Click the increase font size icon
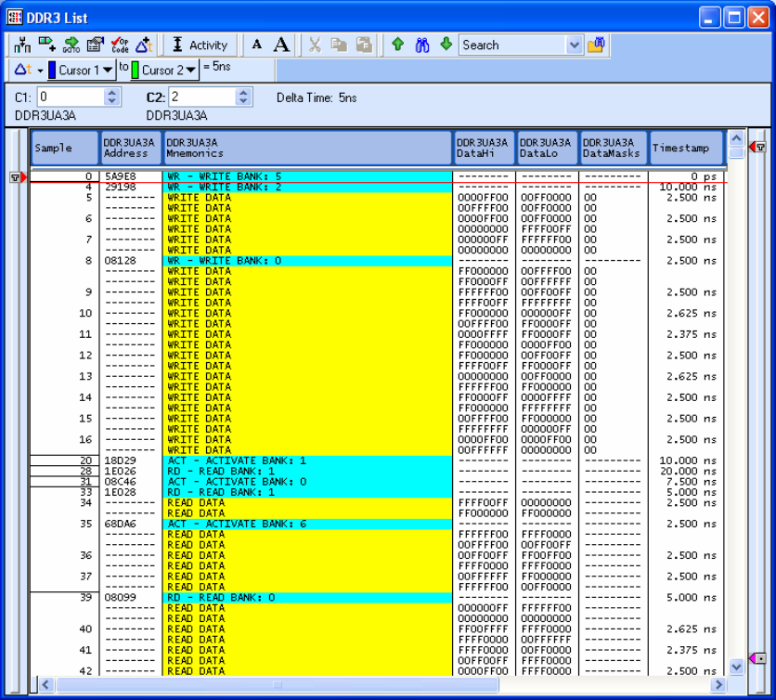Viewport: 776px width, 700px height. click(x=281, y=45)
